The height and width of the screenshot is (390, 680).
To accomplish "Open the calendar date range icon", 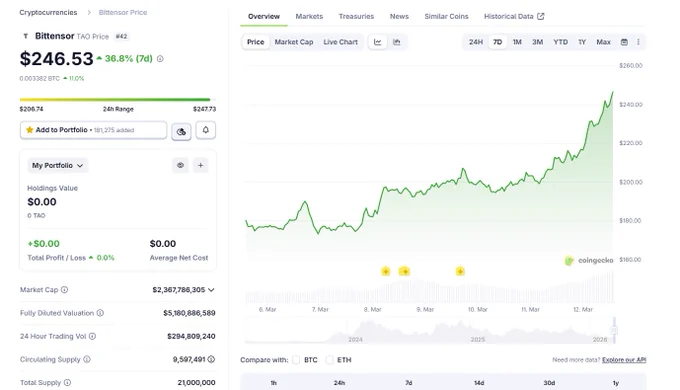I will click(624, 42).
